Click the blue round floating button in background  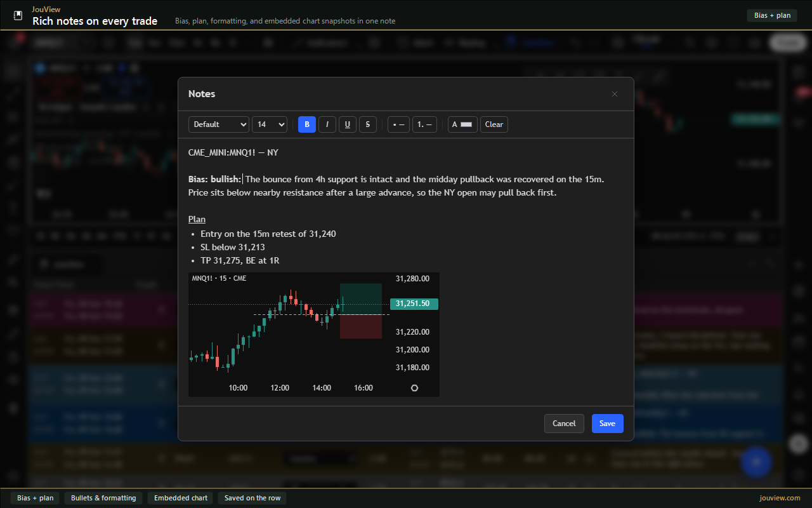coord(756,462)
